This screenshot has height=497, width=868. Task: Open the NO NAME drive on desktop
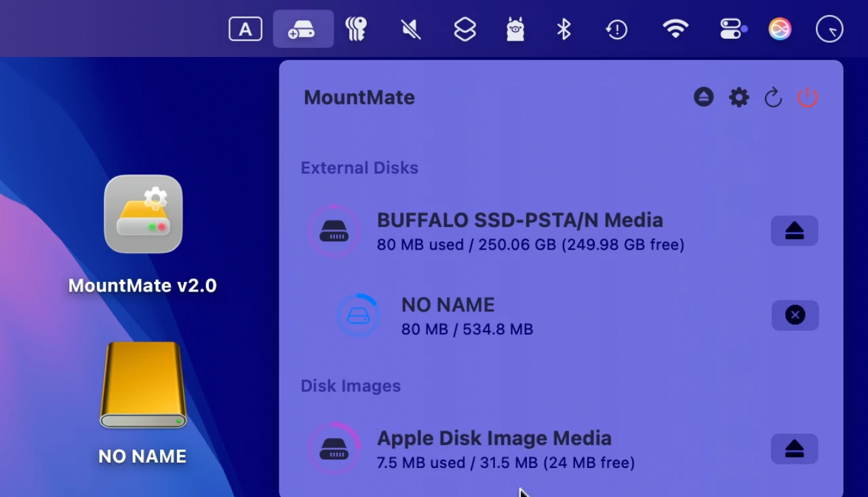coord(142,385)
